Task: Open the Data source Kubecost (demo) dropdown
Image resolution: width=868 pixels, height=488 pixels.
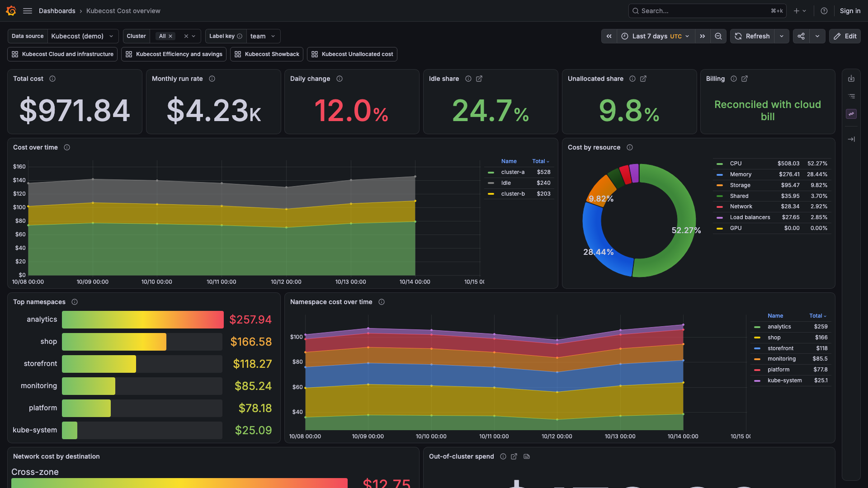Action: click(x=83, y=36)
